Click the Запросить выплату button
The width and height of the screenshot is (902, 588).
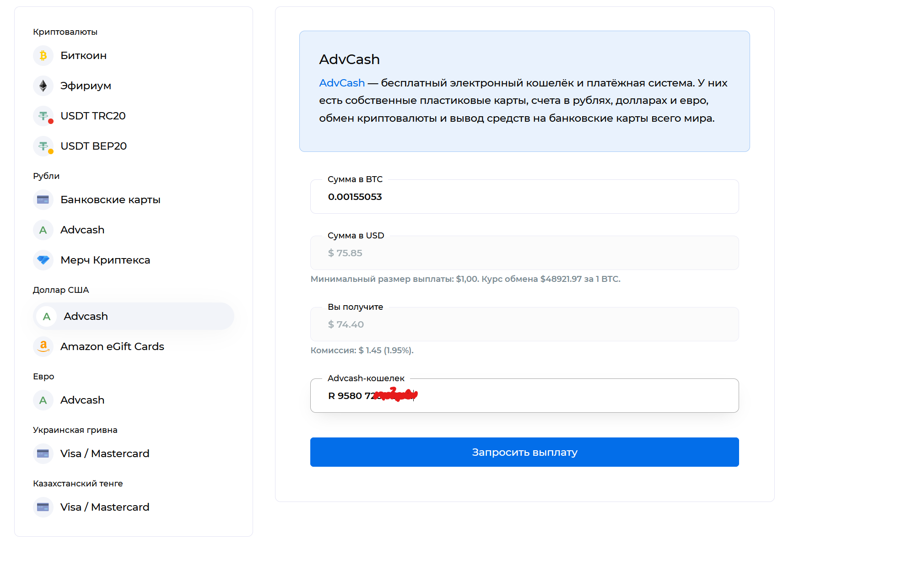[x=524, y=452]
